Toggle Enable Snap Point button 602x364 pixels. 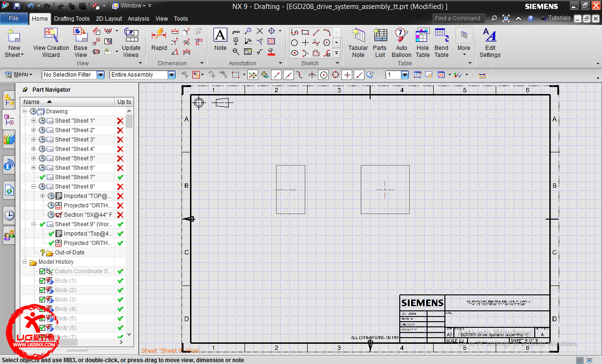pos(253,75)
